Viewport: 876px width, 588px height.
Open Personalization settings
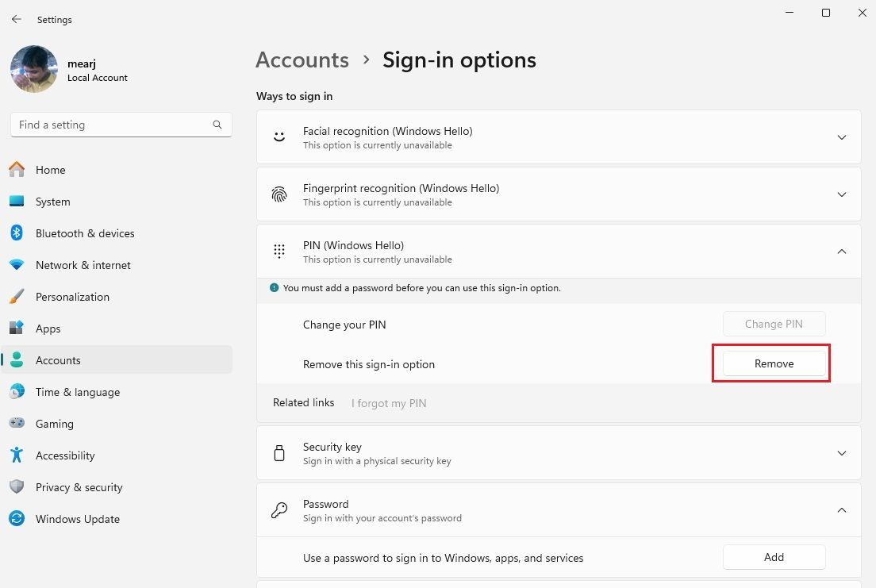(72, 297)
